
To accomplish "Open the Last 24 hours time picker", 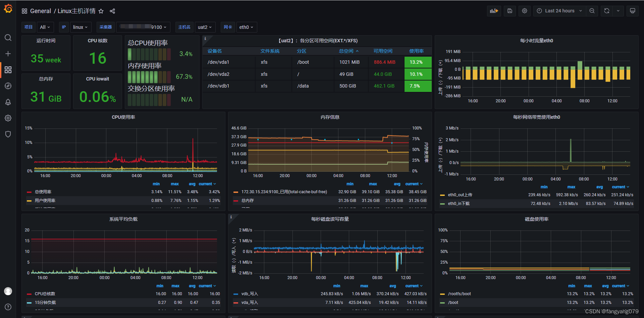I will pos(559,11).
